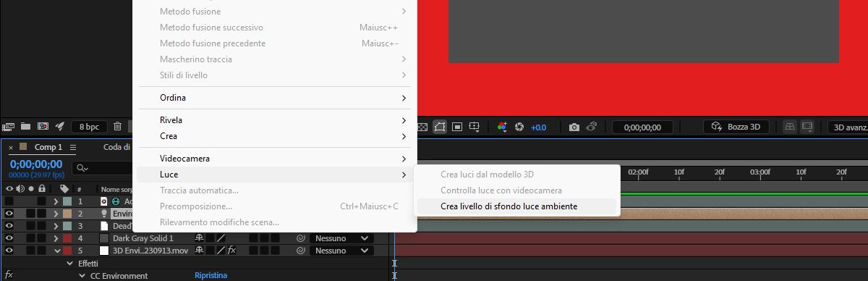The width and height of the screenshot is (868, 281).
Task: Click the light bulb icon on layer 2
Action: (104, 214)
